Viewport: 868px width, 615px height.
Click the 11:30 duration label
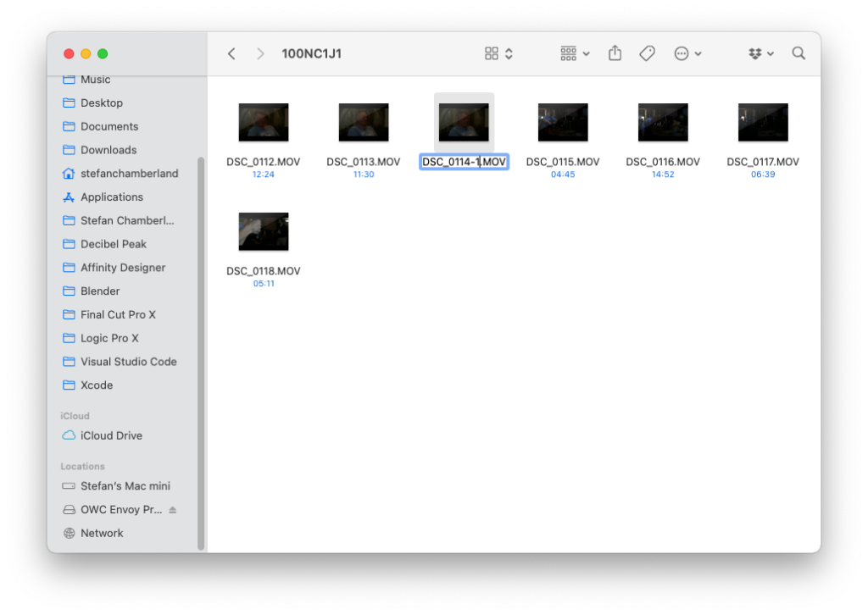(x=364, y=175)
